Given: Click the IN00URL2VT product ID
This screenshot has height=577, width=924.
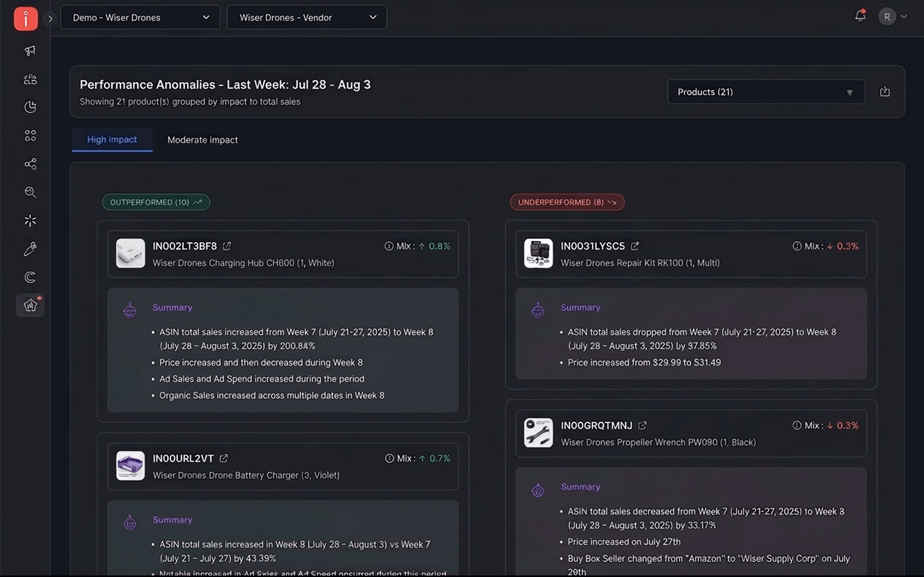Looking at the screenshot, I should (183, 458).
